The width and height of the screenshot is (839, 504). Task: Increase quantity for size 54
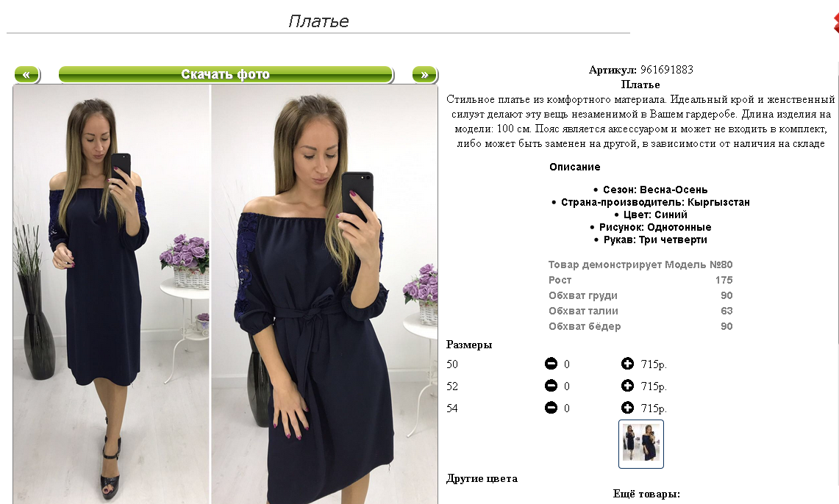[628, 408]
